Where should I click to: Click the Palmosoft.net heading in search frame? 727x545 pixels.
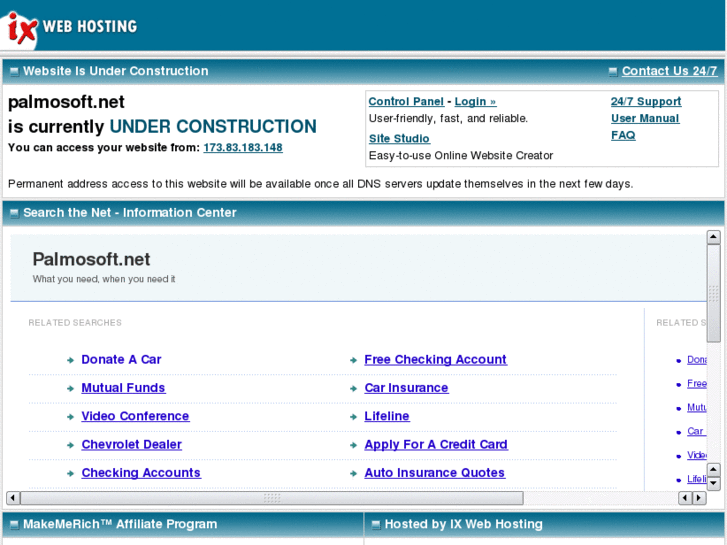91,259
